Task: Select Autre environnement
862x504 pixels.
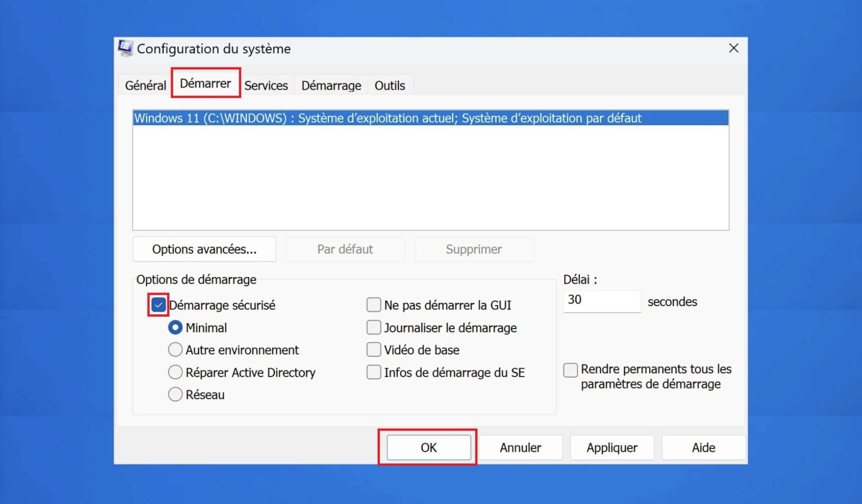Action: pyautogui.click(x=175, y=350)
